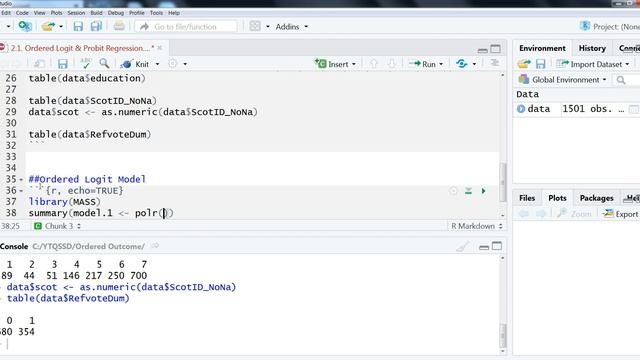
Task: Select the Console tab
Action: (14, 247)
